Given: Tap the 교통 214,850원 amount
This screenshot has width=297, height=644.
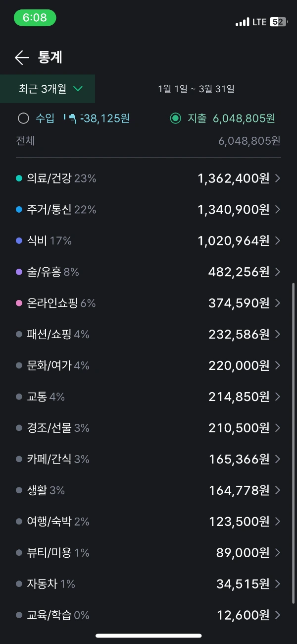Looking at the screenshot, I should pos(239,397).
